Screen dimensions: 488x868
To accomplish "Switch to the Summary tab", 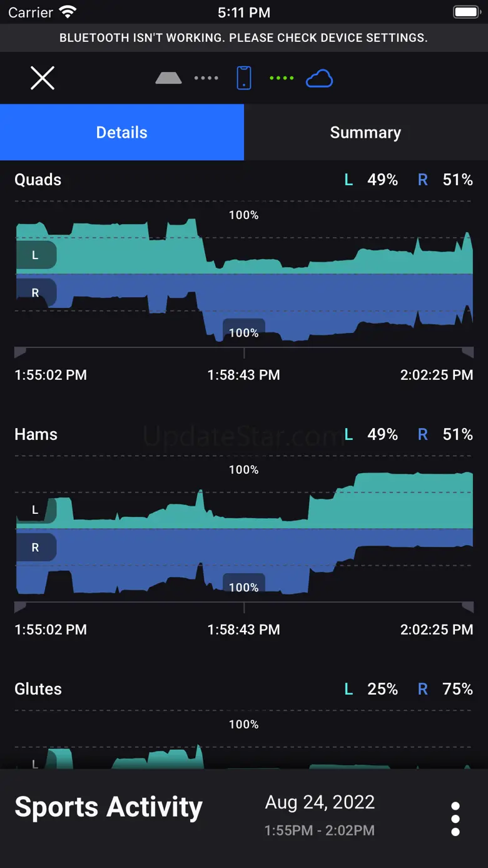I will click(365, 133).
